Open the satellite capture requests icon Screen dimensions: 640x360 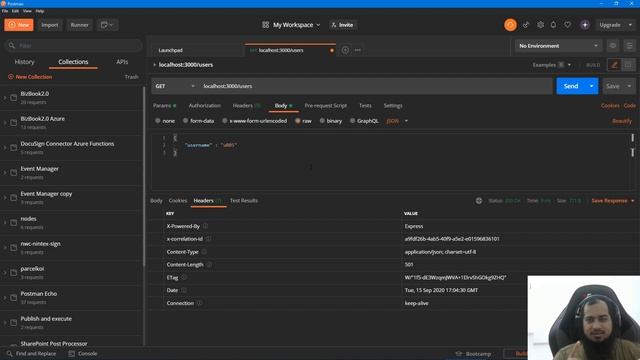(526, 25)
